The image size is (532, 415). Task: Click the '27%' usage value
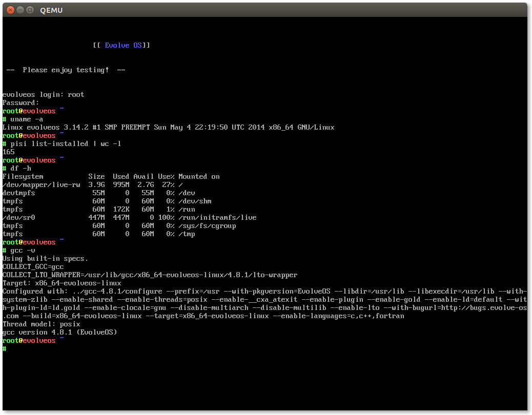click(x=168, y=185)
